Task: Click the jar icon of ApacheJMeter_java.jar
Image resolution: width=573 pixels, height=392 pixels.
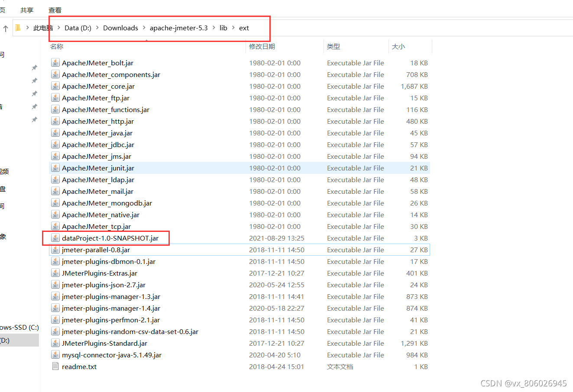Action: point(55,133)
